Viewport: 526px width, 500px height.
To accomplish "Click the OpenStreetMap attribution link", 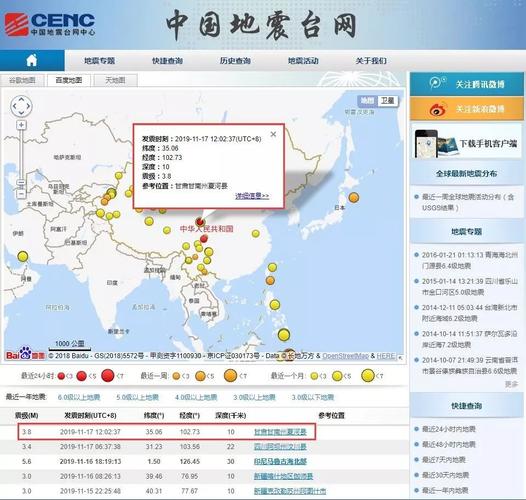I will click(346, 356).
